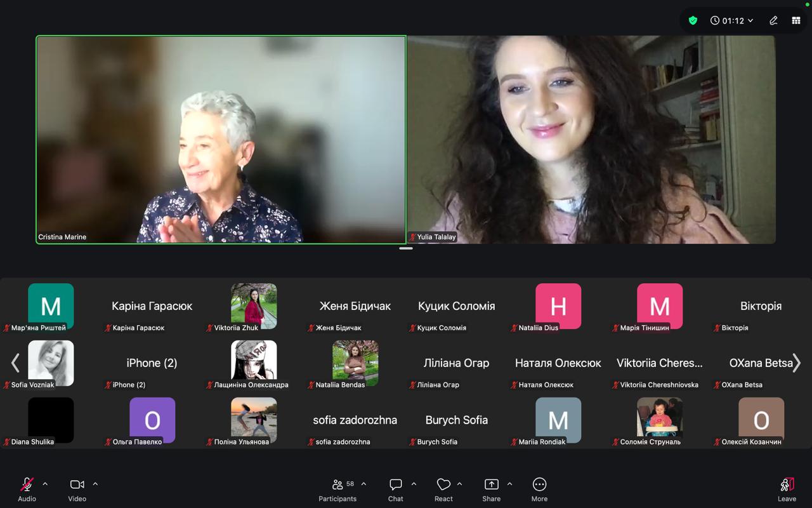This screenshot has width=812, height=508.
Task: Click the green encryption shield icon
Action: point(693,20)
